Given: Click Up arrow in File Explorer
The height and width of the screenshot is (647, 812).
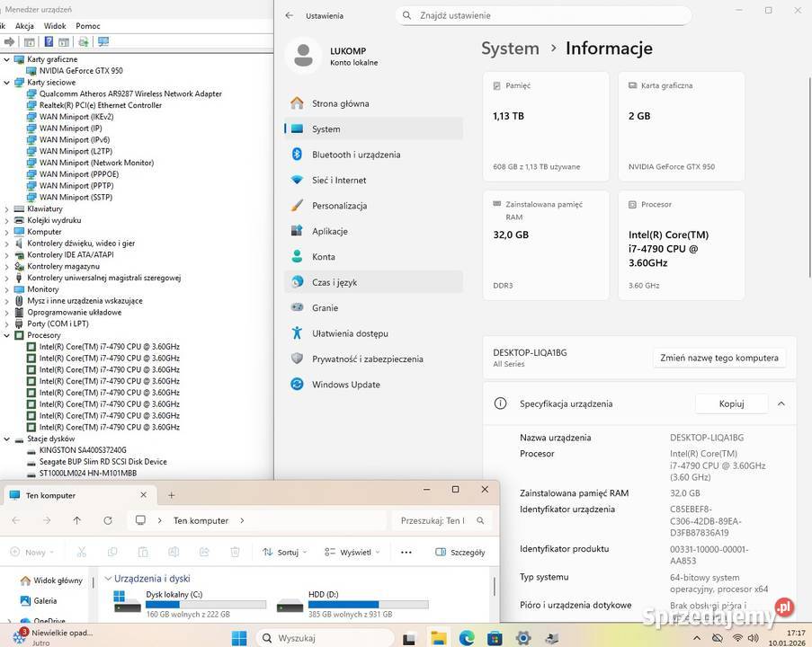Looking at the screenshot, I should [x=77, y=520].
